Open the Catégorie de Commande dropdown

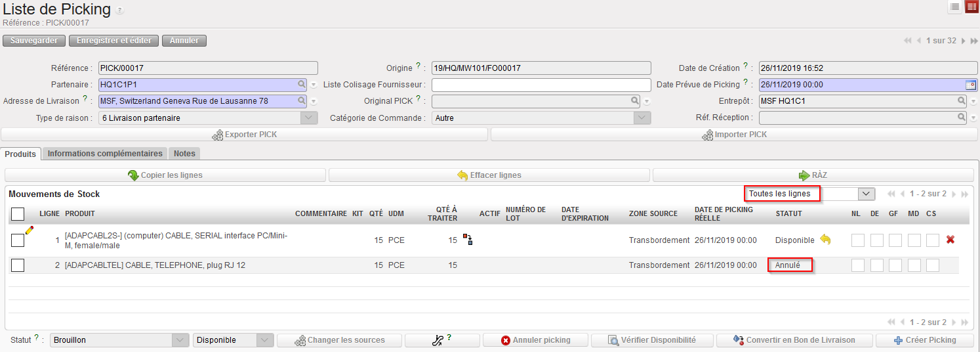coord(642,118)
